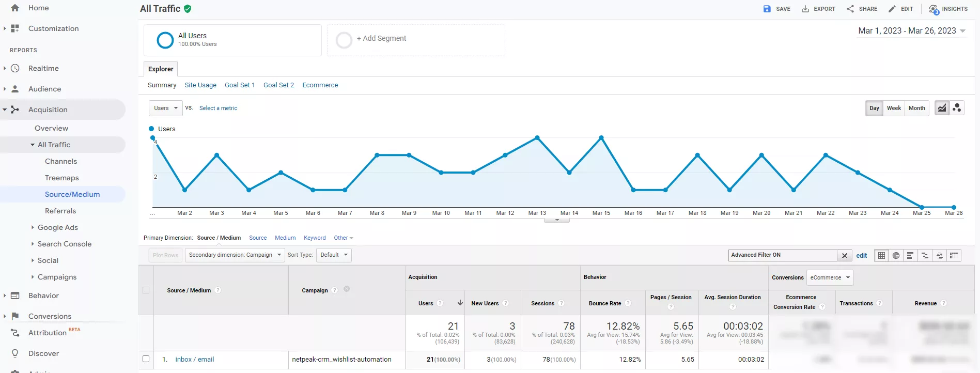The width and height of the screenshot is (980, 373).
Task: Click the Realtime clock icon
Action: (15, 68)
